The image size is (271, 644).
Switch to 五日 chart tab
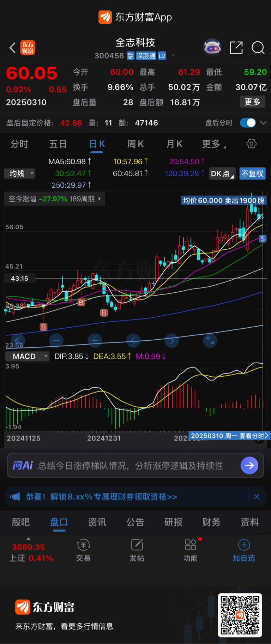[58, 144]
